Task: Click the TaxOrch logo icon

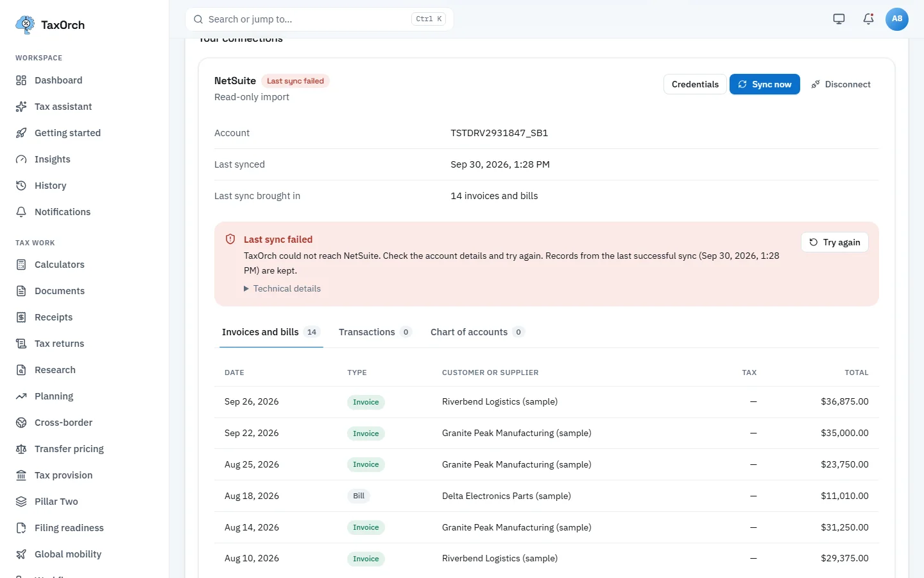Action: (x=25, y=24)
